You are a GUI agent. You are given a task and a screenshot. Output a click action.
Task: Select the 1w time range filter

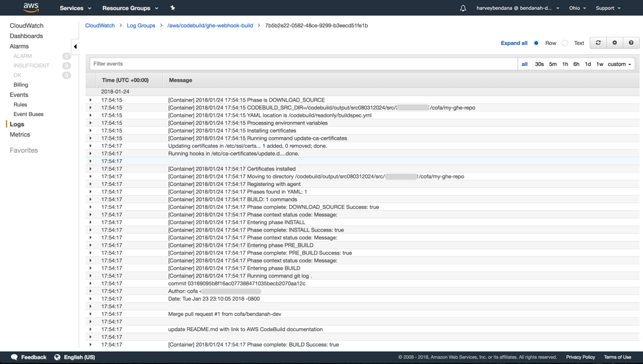pyautogui.click(x=599, y=64)
